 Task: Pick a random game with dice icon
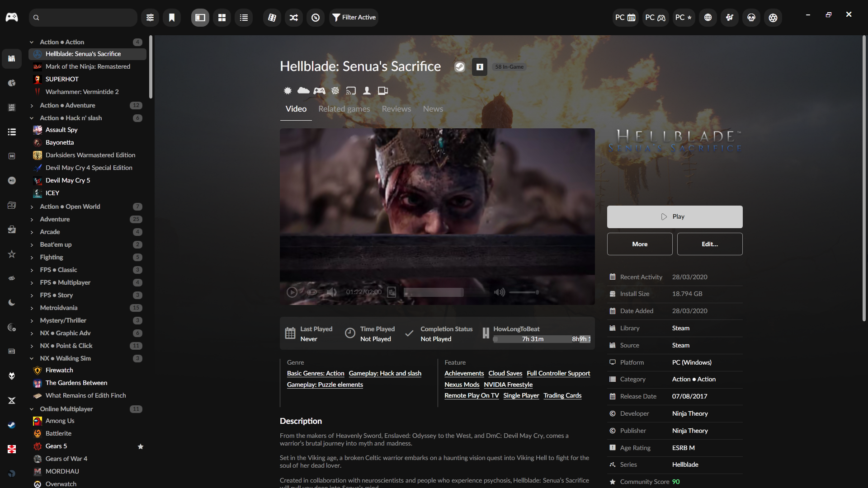point(272,18)
